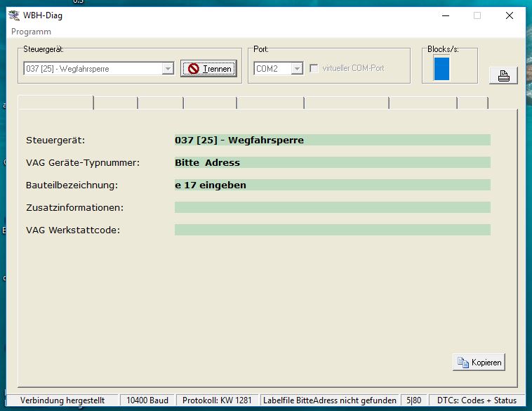Image resolution: width=532 pixels, height=411 pixels.
Task: Click the 'DTCs: Codes + Status' status panel
Action: coord(476,400)
